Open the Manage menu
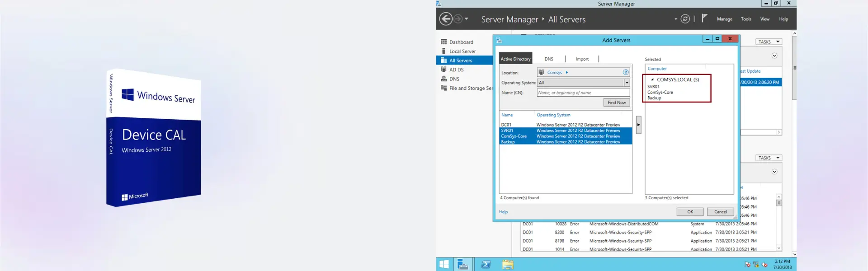 (x=725, y=19)
